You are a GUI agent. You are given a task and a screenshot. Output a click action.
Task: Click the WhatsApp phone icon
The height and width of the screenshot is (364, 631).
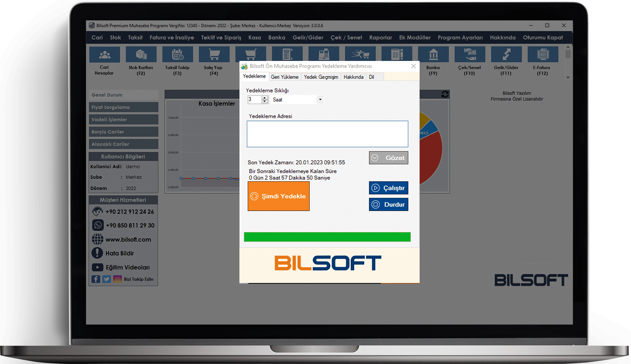(x=97, y=225)
